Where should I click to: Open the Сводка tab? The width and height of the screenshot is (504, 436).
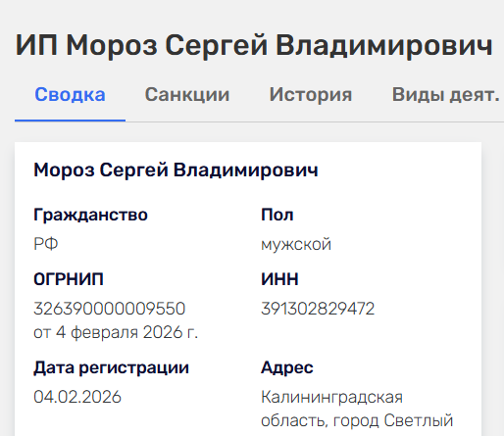tap(70, 95)
